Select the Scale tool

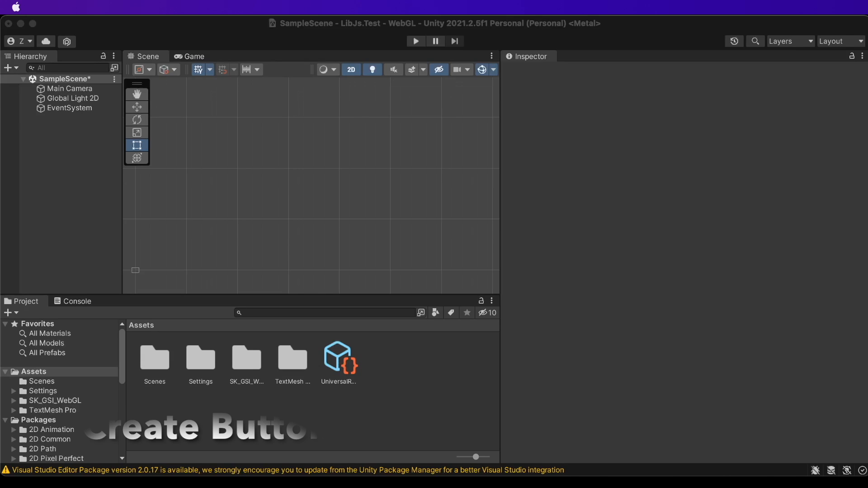(x=137, y=132)
